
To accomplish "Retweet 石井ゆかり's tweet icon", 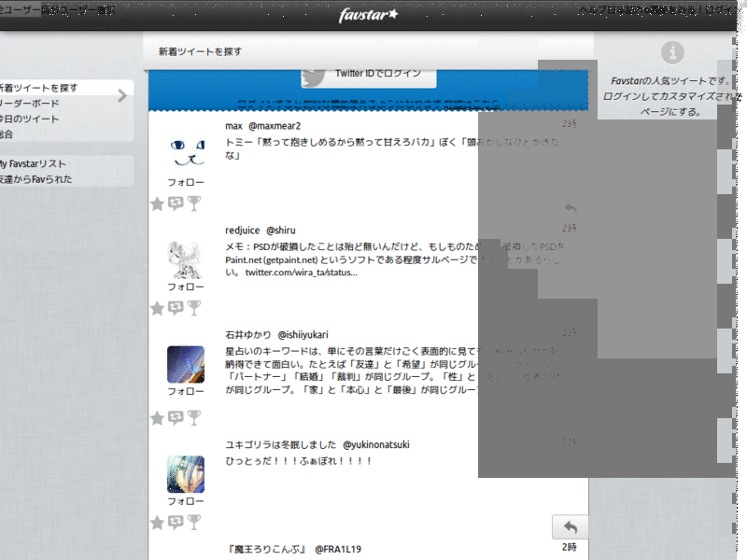I will click(176, 418).
